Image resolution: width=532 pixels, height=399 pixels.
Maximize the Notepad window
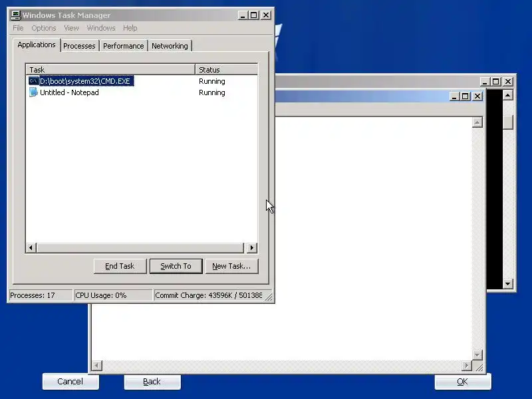coord(465,96)
